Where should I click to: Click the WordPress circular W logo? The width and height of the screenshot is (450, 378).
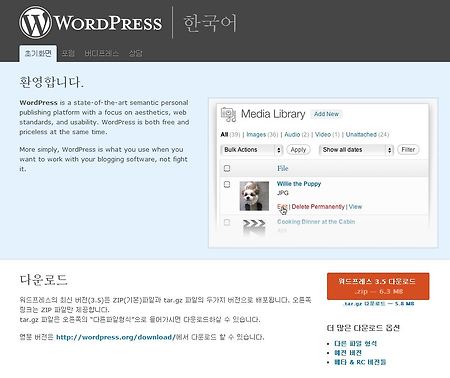35,23
